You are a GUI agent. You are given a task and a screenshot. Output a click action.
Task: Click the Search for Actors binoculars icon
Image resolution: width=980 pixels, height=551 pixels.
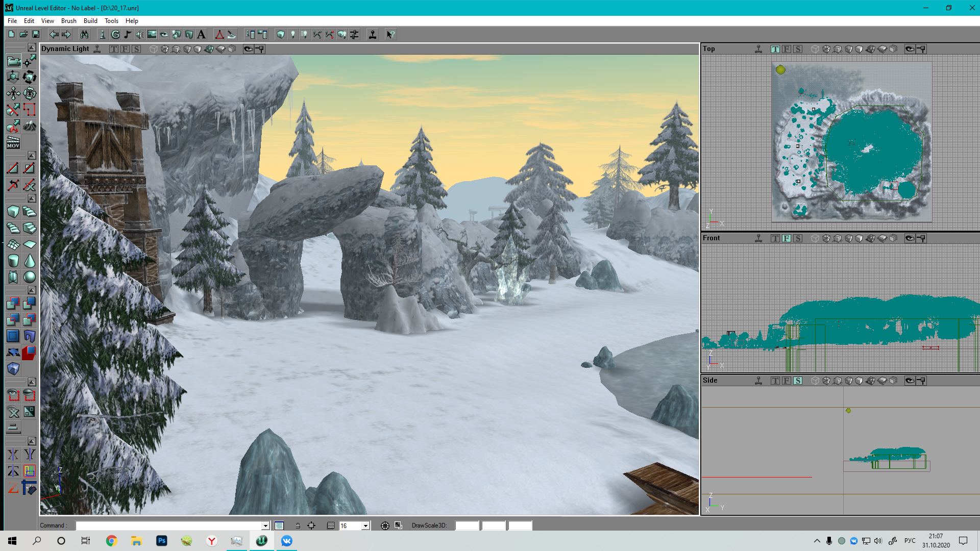[x=84, y=35]
